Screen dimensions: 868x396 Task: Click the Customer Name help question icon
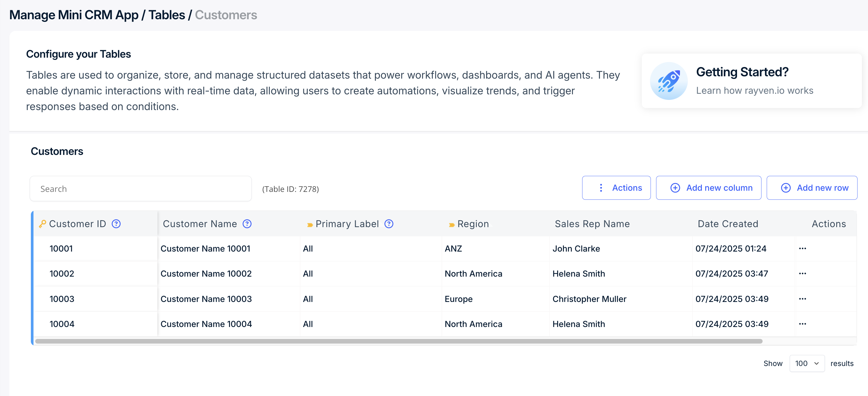[247, 224]
